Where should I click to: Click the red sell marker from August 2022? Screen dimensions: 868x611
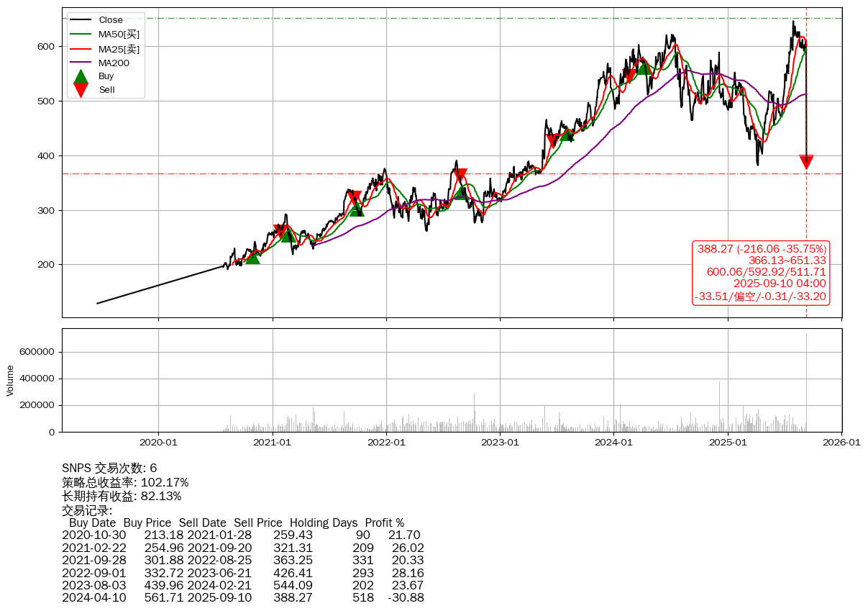460,175
